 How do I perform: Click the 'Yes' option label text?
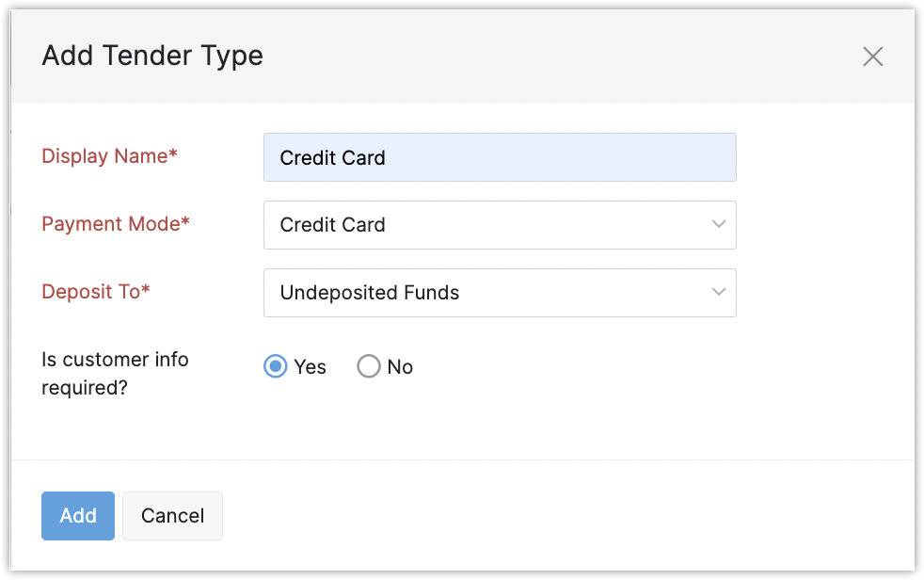(x=310, y=367)
